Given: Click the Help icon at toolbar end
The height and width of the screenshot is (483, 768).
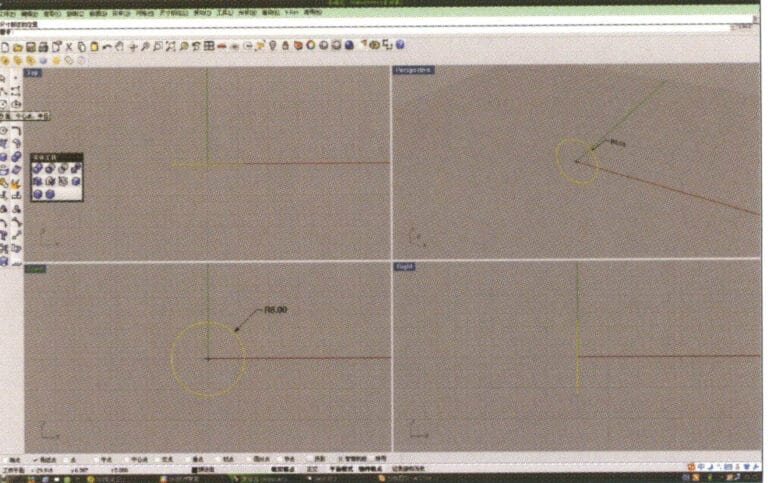Looking at the screenshot, I should coord(400,46).
